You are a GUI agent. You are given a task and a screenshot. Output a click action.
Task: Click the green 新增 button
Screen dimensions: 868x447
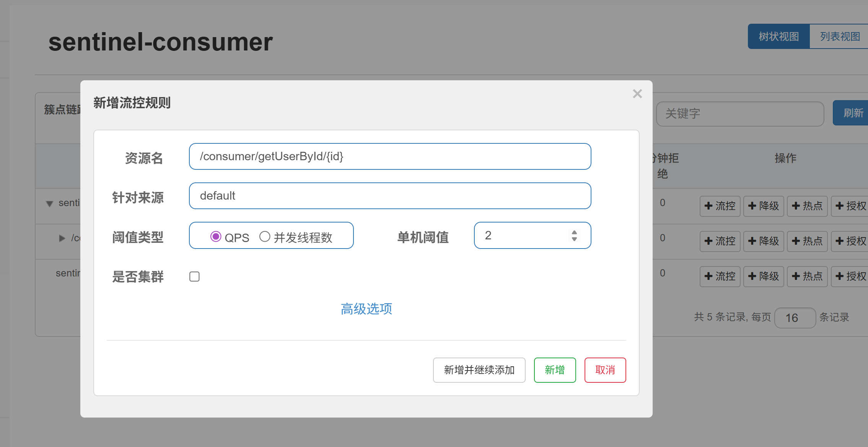(x=555, y=370)
